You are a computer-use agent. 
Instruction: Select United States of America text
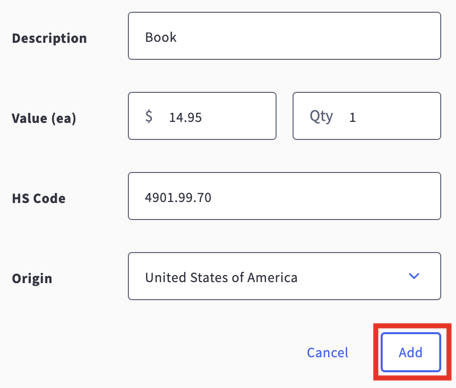(221, 277)
